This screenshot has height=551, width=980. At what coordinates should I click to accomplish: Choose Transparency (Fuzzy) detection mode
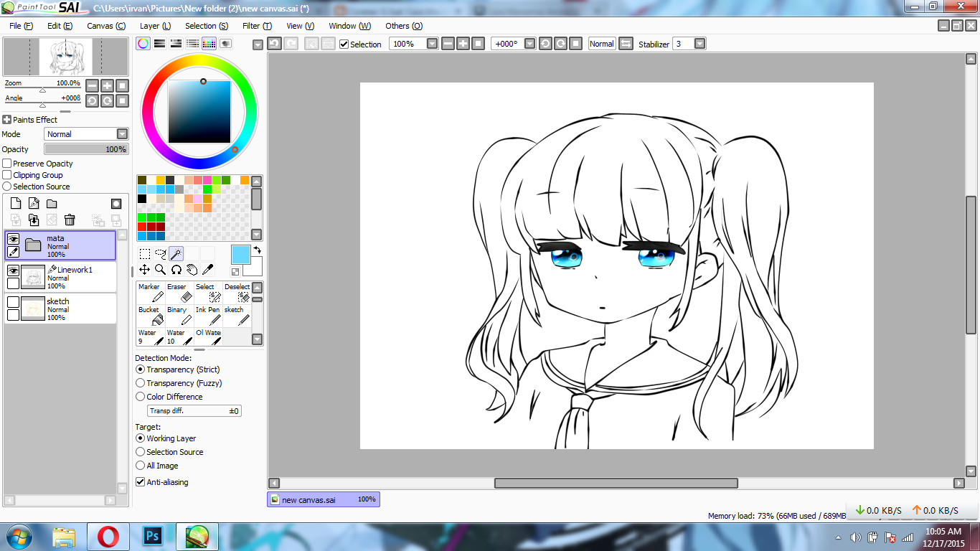(141, 383)
